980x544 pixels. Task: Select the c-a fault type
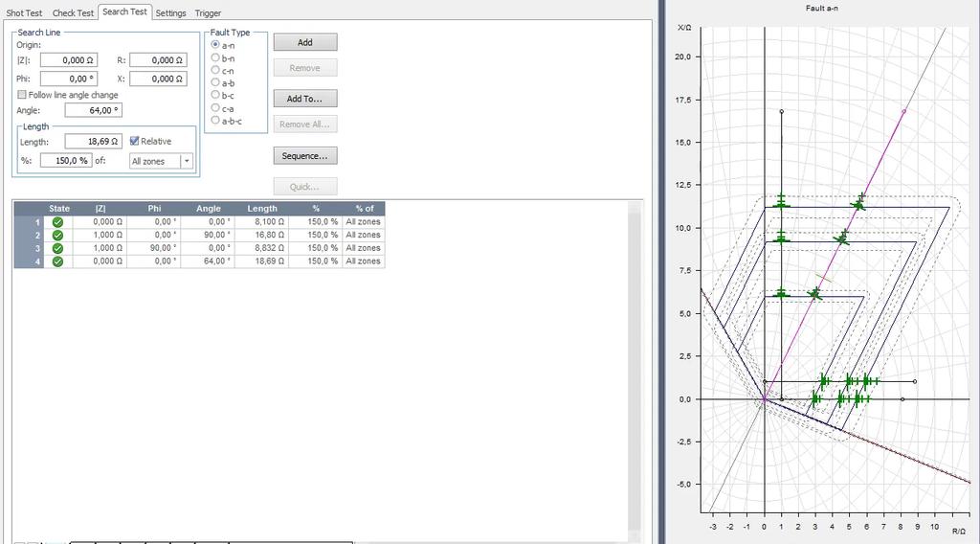(x=215, y=108)
